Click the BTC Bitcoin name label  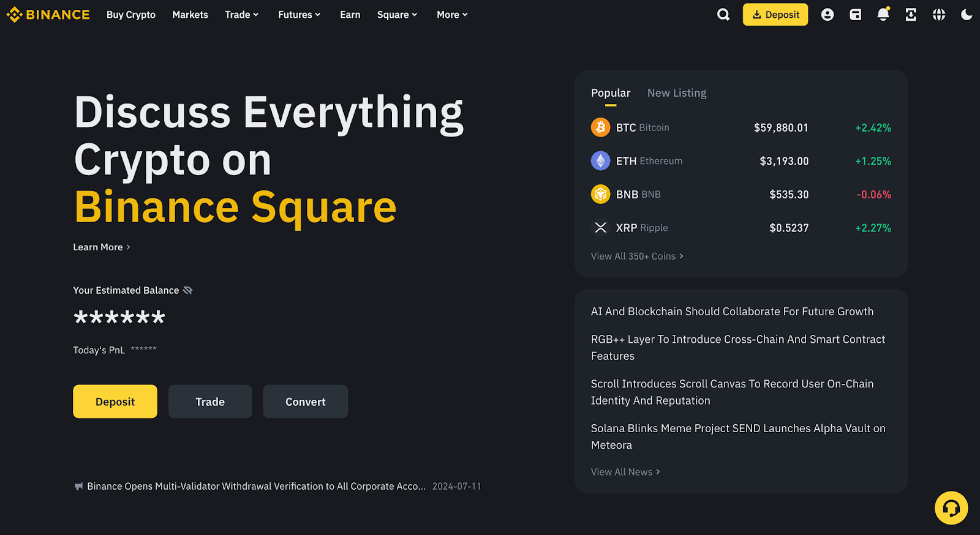tap(643, 127)
